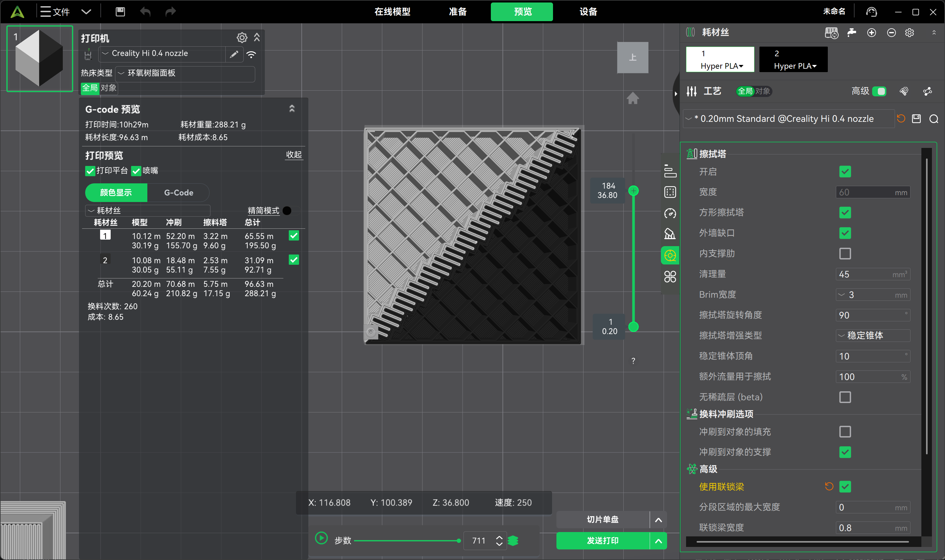The height and width of the screenshot is (560, 945).
Task: Open the process preset dropdown
Action: click(x=789, y=119)
